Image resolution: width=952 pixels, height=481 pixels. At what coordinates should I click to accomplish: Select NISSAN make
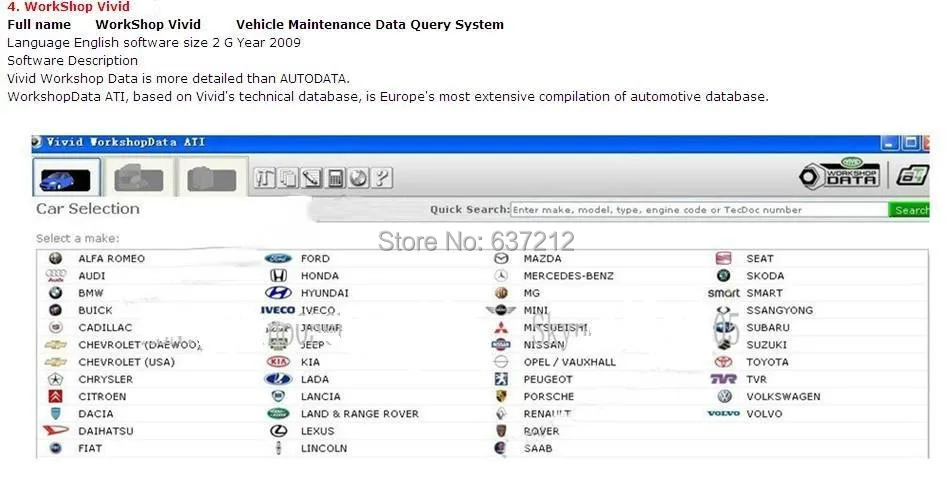(544, 344)
